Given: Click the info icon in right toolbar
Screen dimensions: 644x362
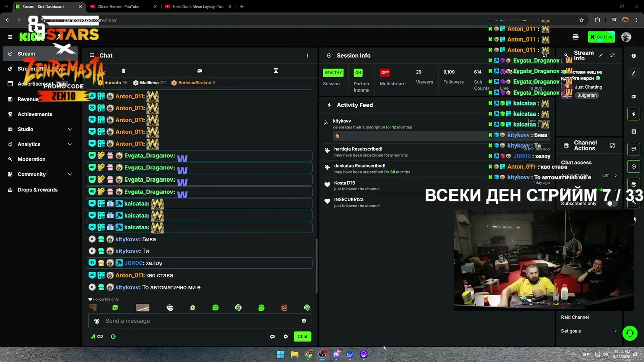Looking at the screenshot, I should [634, 56].
